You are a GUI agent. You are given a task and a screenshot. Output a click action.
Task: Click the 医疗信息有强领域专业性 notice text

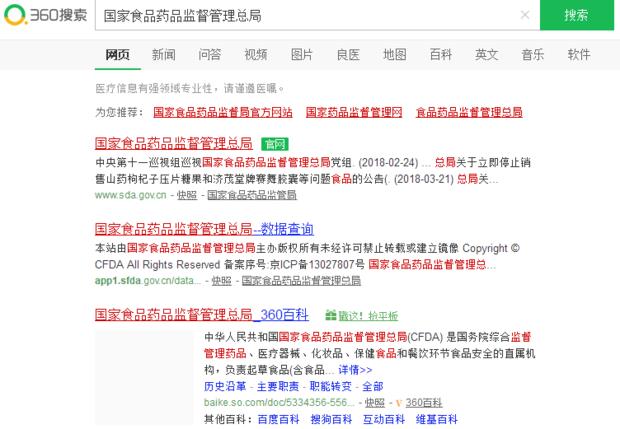coord(190,88)
